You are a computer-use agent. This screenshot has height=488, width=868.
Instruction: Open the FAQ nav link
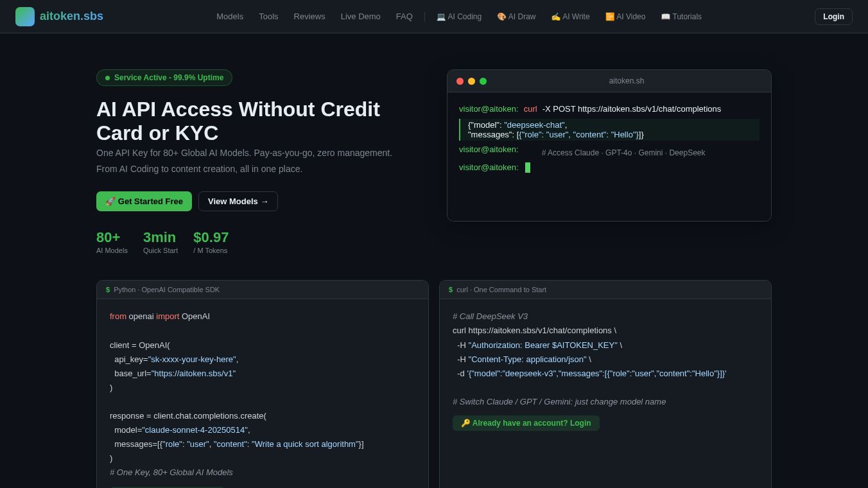pos(404,17)
